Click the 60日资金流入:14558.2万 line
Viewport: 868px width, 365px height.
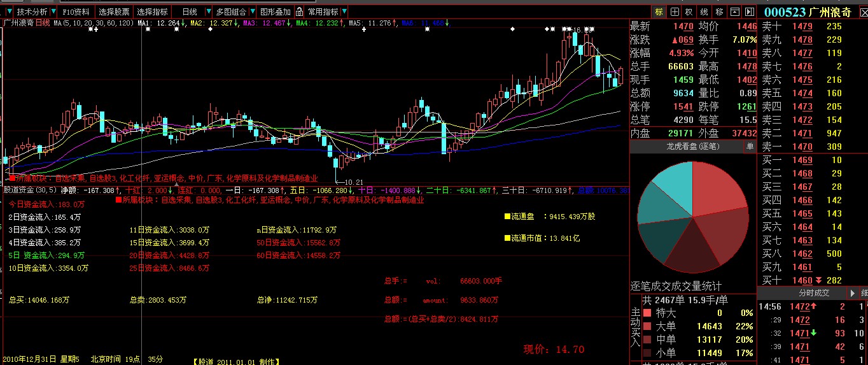tap(298, 255)
